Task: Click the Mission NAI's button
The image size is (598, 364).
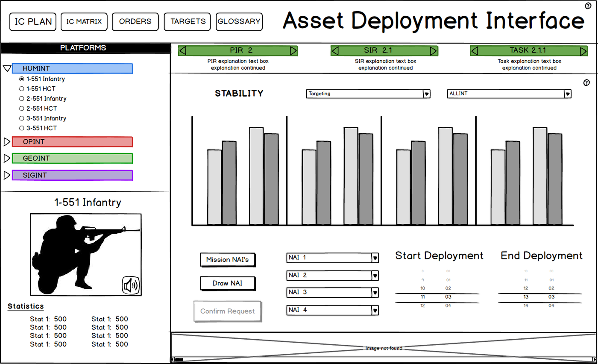Action: click(x=228, y=260)
